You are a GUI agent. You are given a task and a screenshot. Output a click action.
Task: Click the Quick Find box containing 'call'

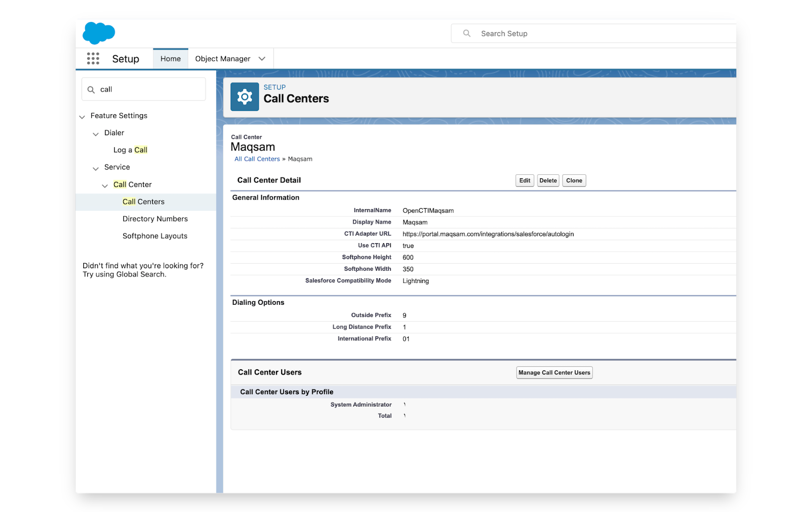click(144, 89)
